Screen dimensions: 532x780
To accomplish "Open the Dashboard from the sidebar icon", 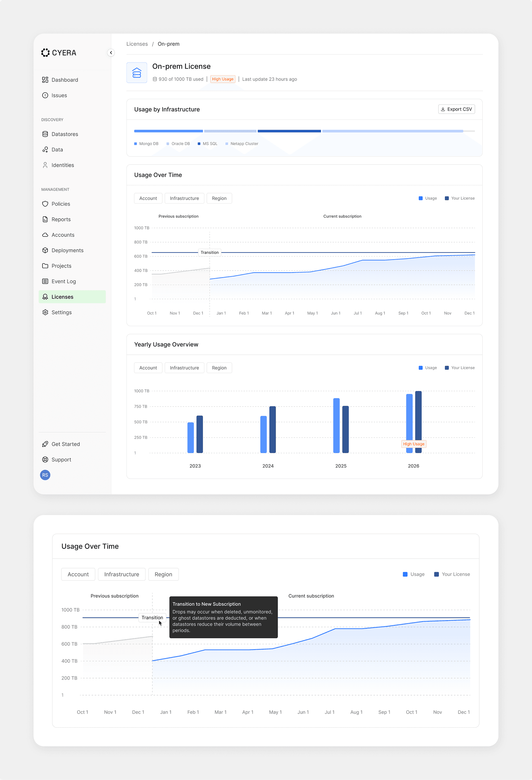I will click(x=45, y=80).
